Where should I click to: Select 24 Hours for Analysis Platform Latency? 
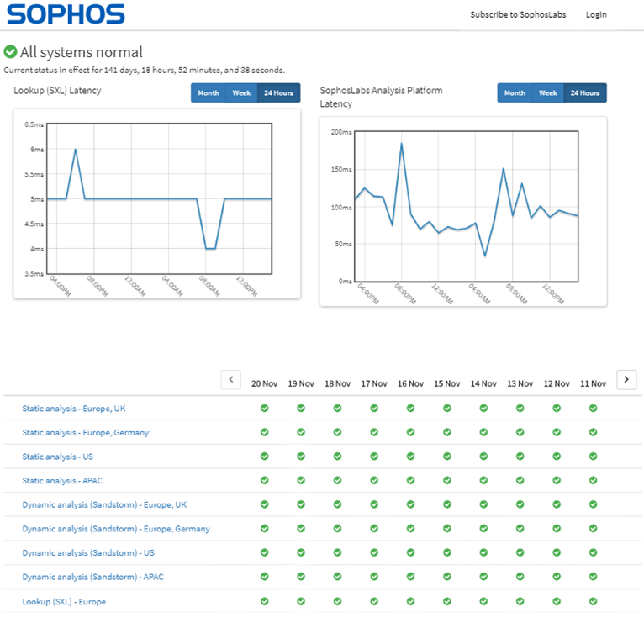tap(585, 92)
